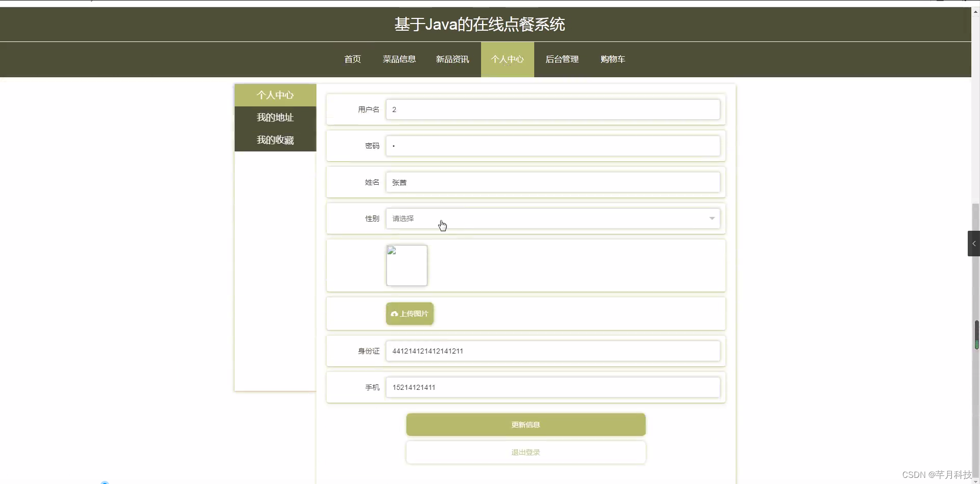The width and height of the screenshot is (980, 484).
Task: Click the 手机 phone number field
Action: click(552, 387)
